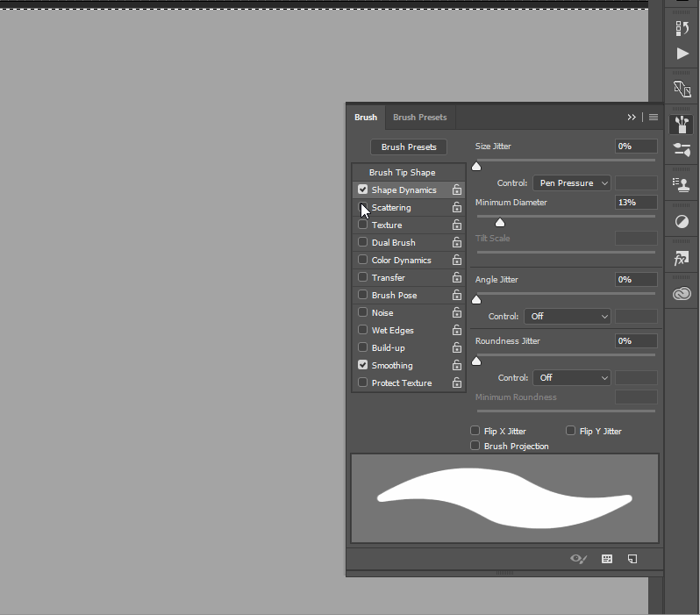Click the Roundness Jitter percentage field
This screenshot has width=700, height=615.
pyautogui.click(x=636, y=341)
